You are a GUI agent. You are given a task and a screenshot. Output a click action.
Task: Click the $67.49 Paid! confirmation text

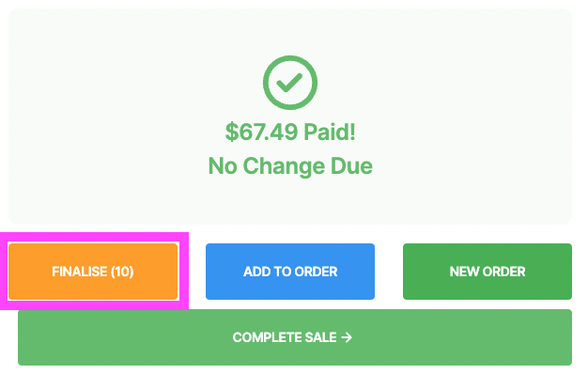290,132
